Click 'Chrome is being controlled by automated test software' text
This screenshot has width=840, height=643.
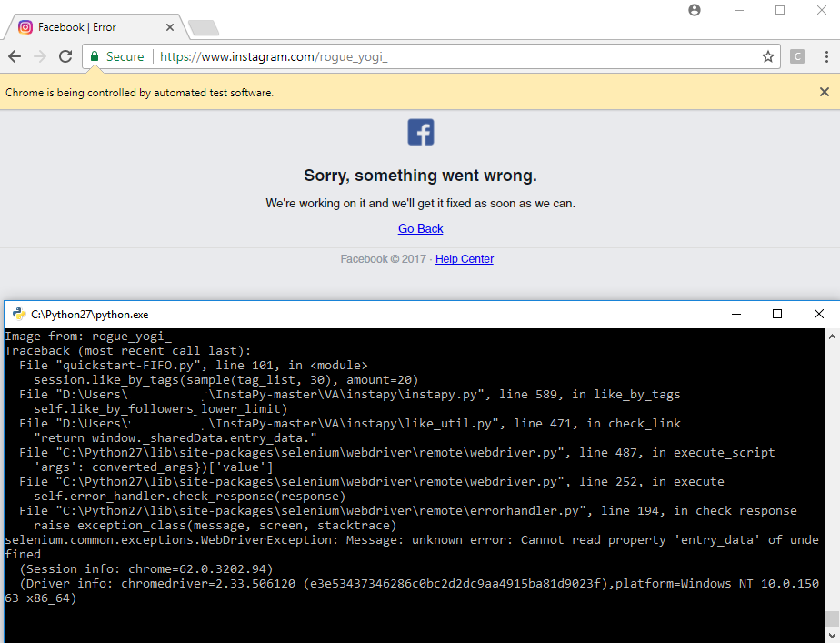click(x=139, y=93)
